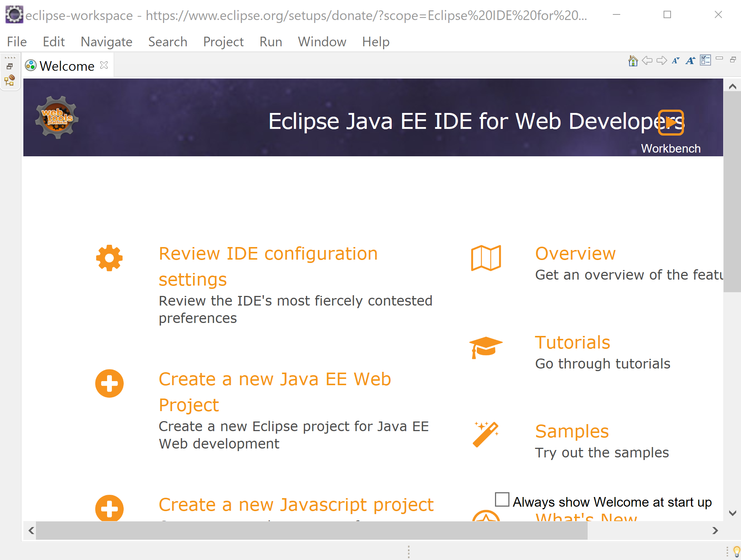Open the Project menu
Viewport: 741px width, 560px height.
[223, 42]
